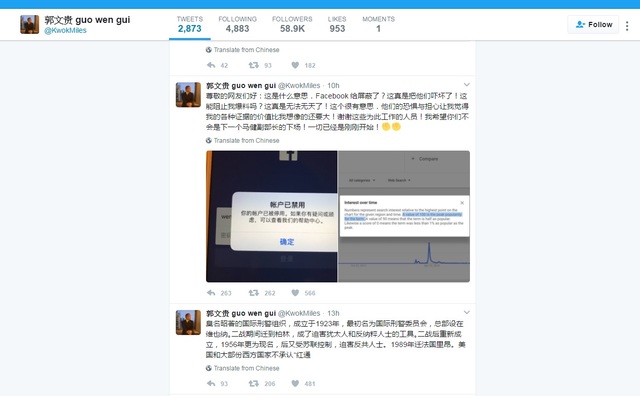
Task: Click the globe icon beside the 13h tweet's Translate link
Action: (209, 368)
